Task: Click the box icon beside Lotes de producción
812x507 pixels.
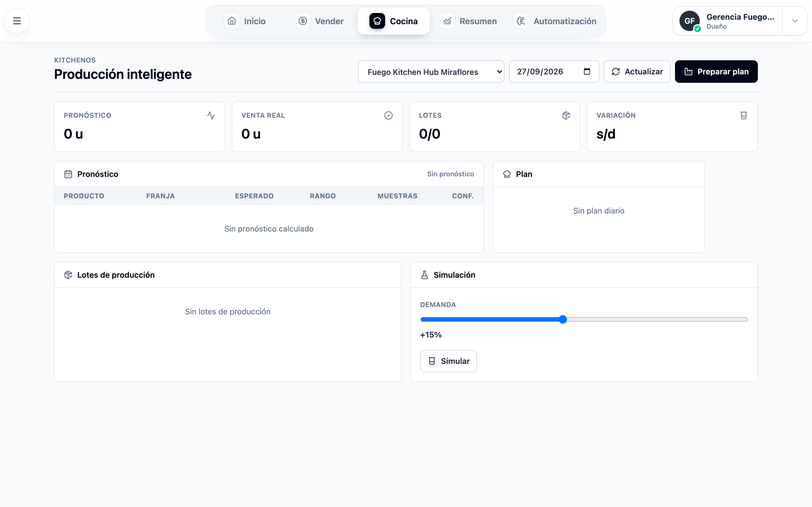Action: point(68,275)
